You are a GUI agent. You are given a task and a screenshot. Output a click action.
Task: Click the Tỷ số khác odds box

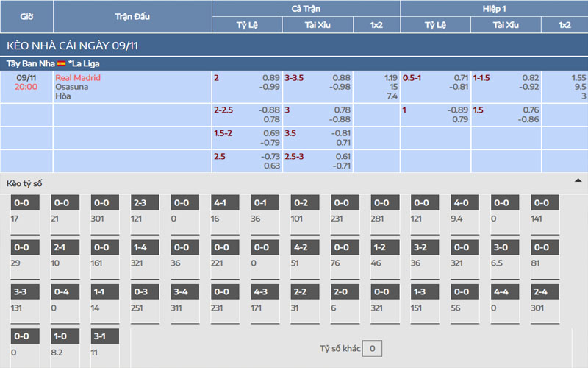point(373,348)
